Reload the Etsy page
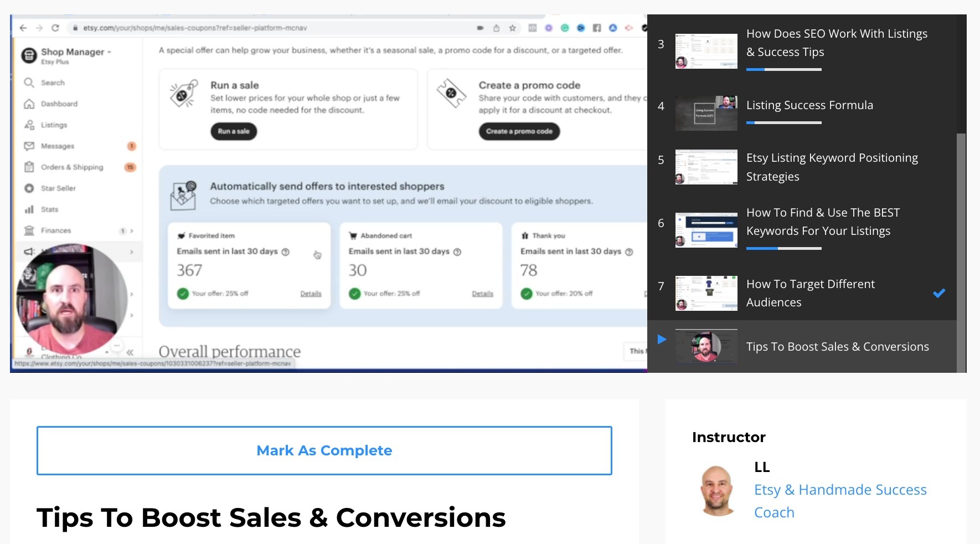The width and height of the screenshot is (980, 544). tap(55, 28)
